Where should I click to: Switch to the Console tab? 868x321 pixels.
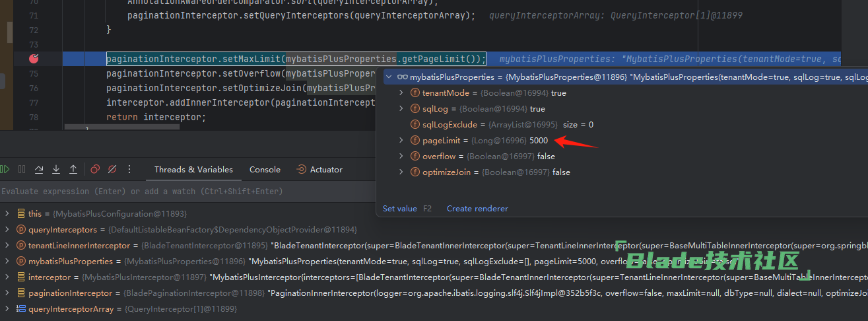(265, 170)
